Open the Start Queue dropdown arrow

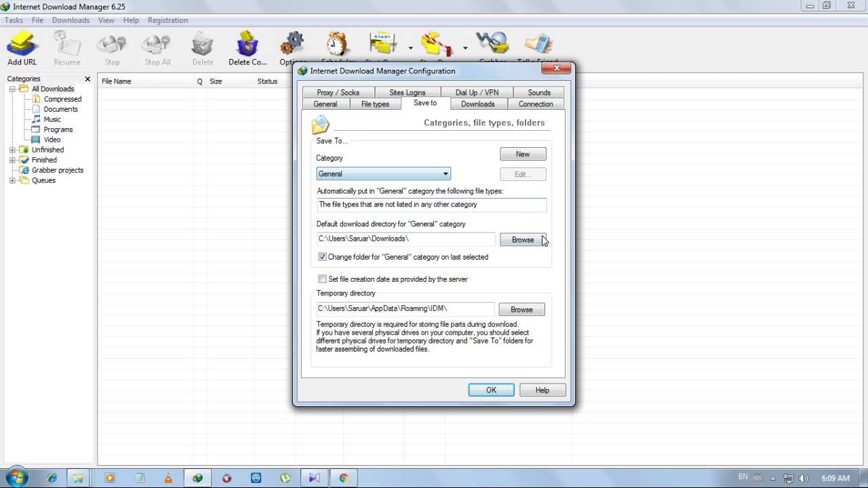point(410,48)
